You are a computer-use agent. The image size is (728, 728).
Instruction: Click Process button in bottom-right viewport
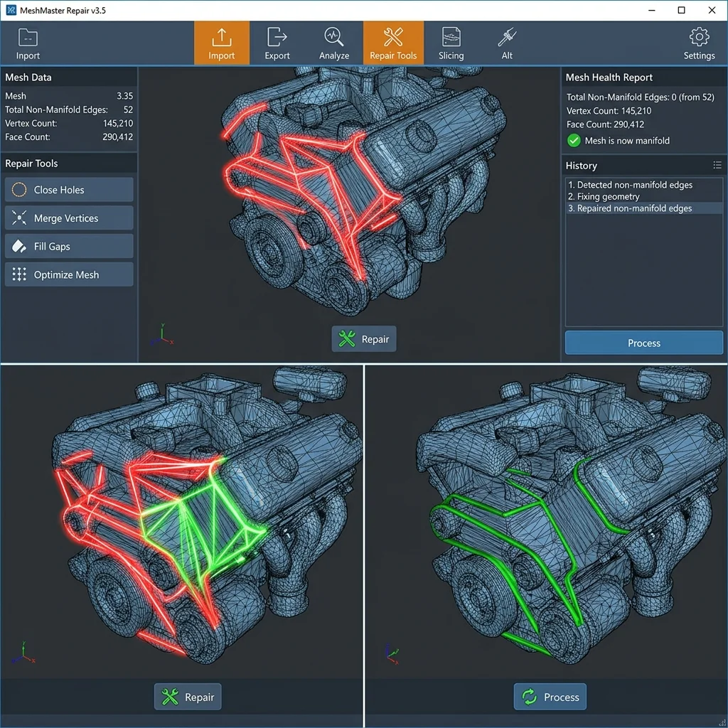[550, 697]
